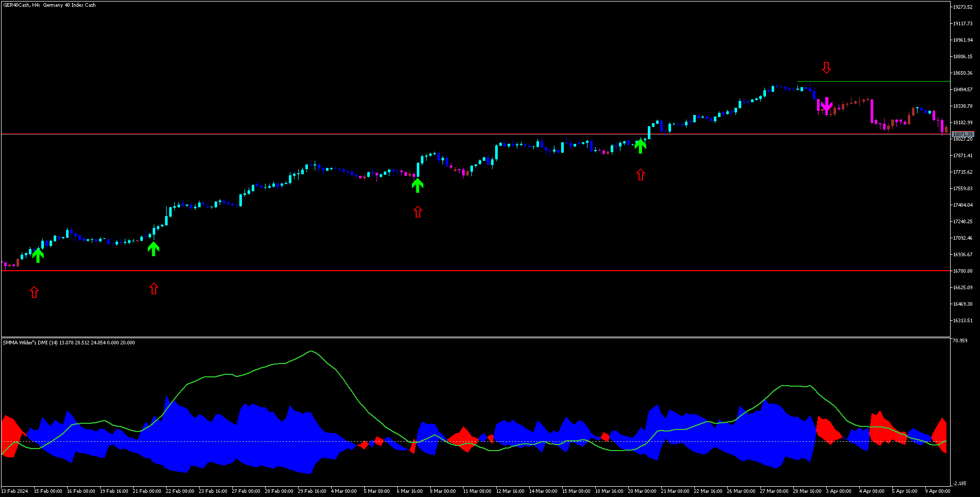Click the rightmost red hollow up arrow
Screen dimensions: 980x497
click(x=641, y=175)
